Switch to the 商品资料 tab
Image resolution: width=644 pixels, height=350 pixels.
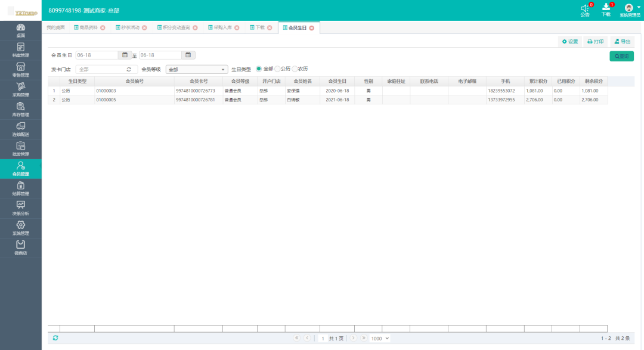(88, 27)
